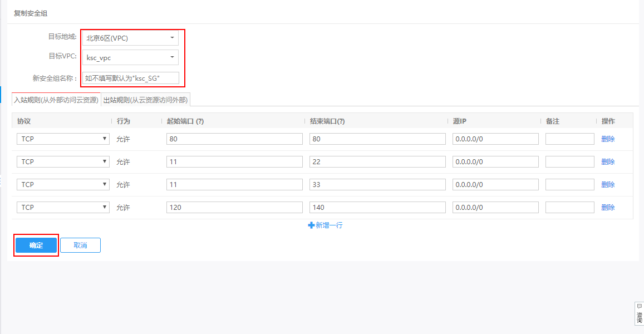Click the end port field containing 80

point(377,139)
